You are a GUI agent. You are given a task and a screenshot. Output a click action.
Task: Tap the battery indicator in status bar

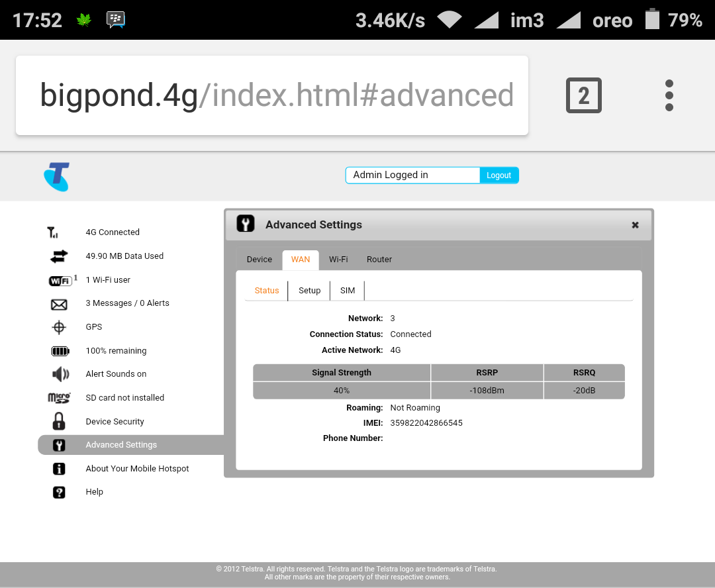pyautogui.click(x=653, y=19)
